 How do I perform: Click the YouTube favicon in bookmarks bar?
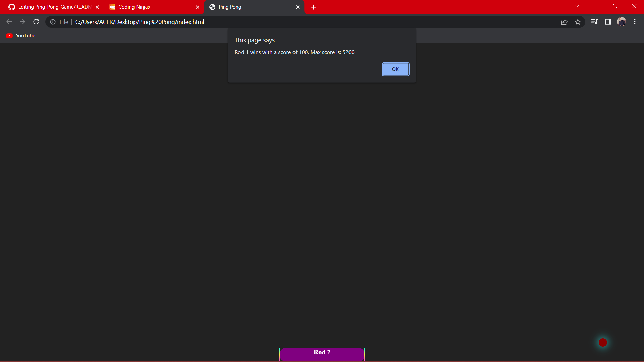coord(9,35)
